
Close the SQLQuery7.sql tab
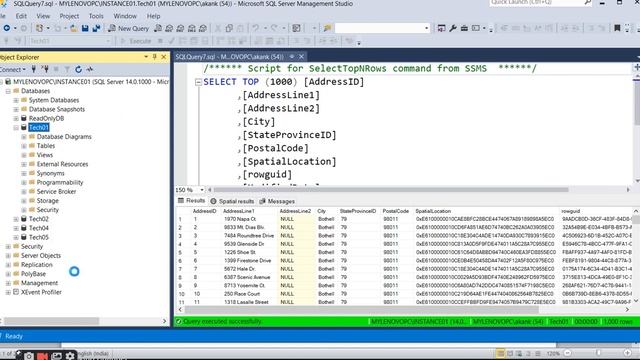pos(301,56)
